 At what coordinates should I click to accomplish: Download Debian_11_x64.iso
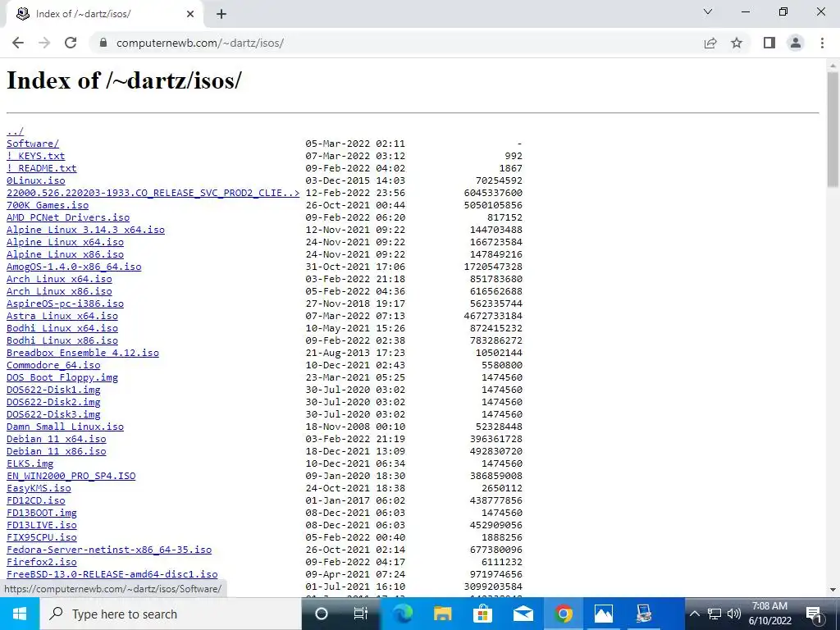click(57, 440)
